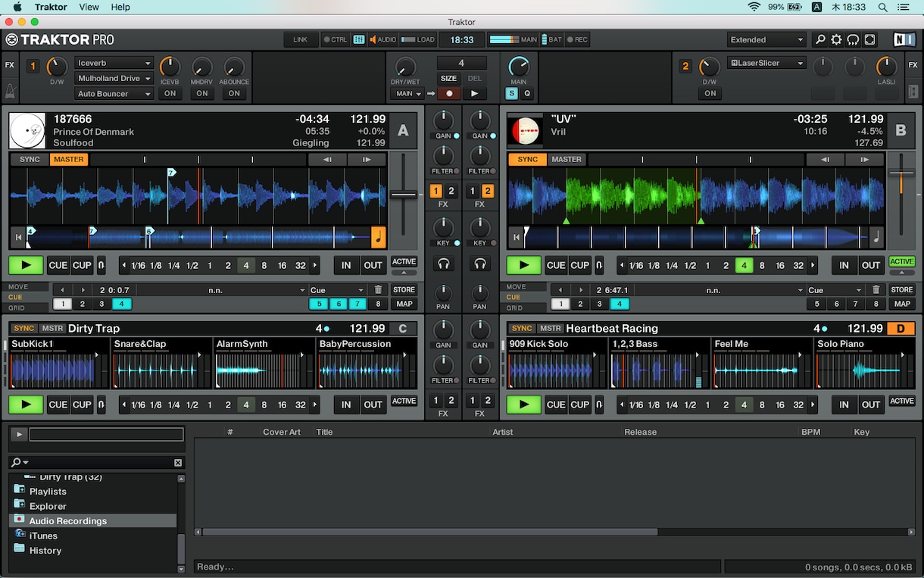The height and width of the screenshot is (578, 924).
Task: Click the Wi-Fi icon in the menu bar
Action: 754,7
